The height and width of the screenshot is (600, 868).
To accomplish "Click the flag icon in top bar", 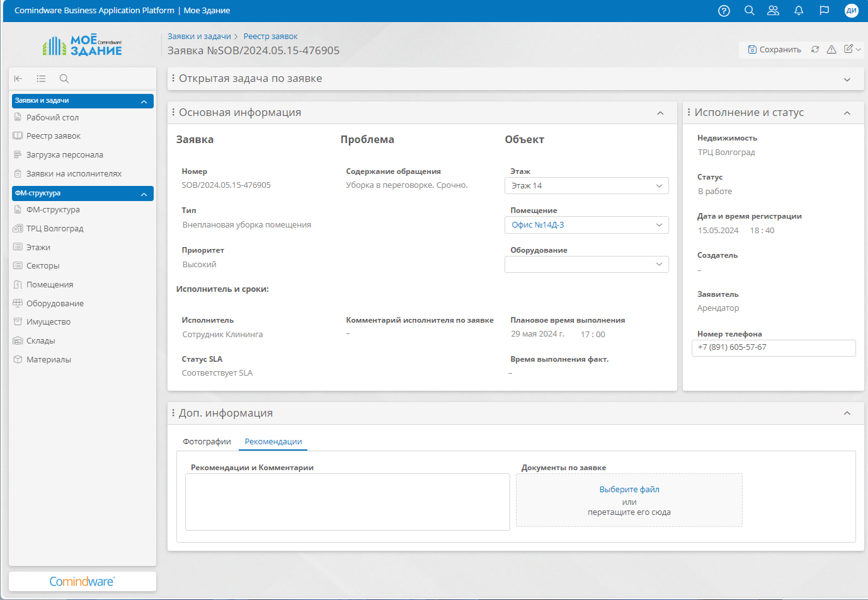I will point(824,11).
